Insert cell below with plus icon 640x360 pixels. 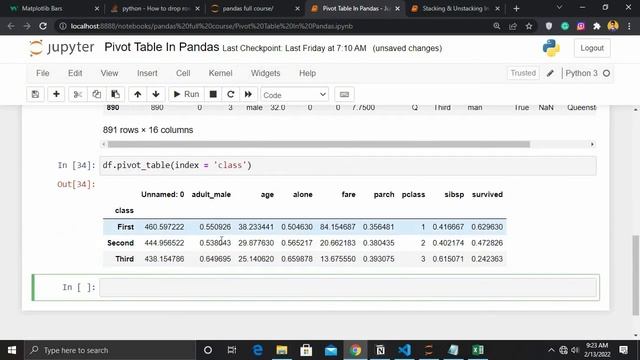pyautogui.click(x=56, y=94)
